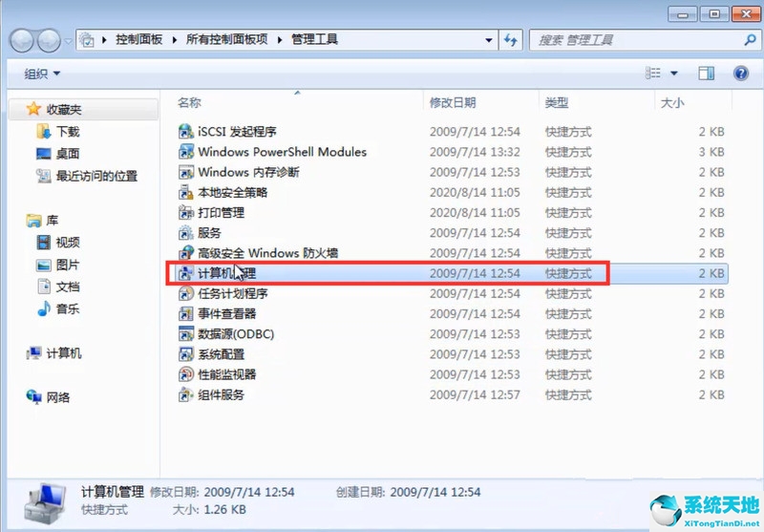The image size is (764, 532).
Task: Click the 本地安全策略 icon
Action: tap(185, 192)
